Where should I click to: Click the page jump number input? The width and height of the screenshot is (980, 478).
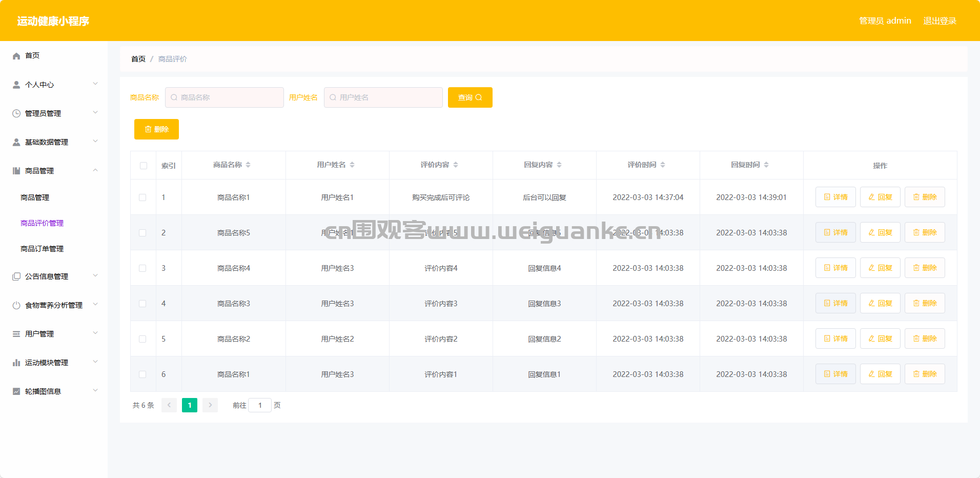click(260, 405)
